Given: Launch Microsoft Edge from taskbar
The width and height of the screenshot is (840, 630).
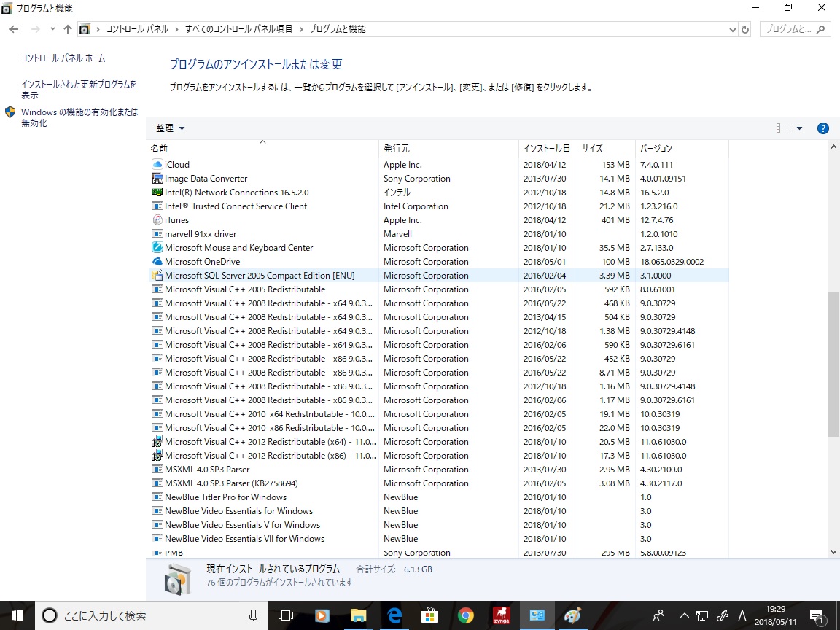Looking at the screenshot, I should [394, 615].
